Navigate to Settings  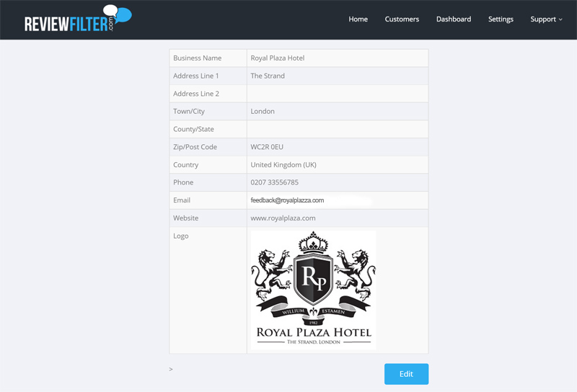click(x=501, y=19)
